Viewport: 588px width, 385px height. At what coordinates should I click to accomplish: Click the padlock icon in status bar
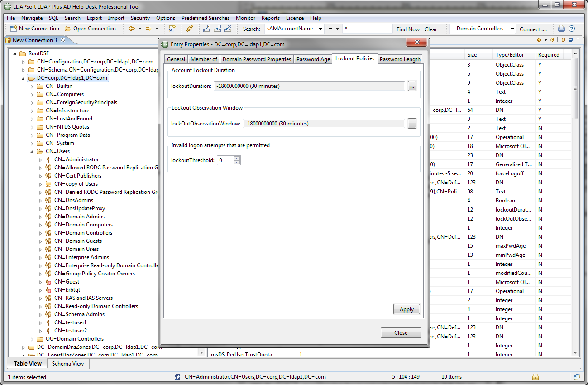(535, 377)
